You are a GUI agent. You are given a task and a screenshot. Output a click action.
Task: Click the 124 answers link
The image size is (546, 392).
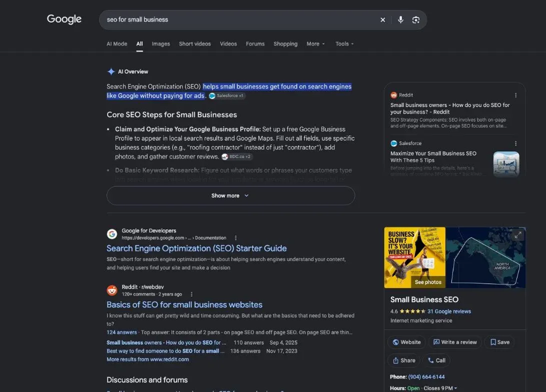[122, 332]
